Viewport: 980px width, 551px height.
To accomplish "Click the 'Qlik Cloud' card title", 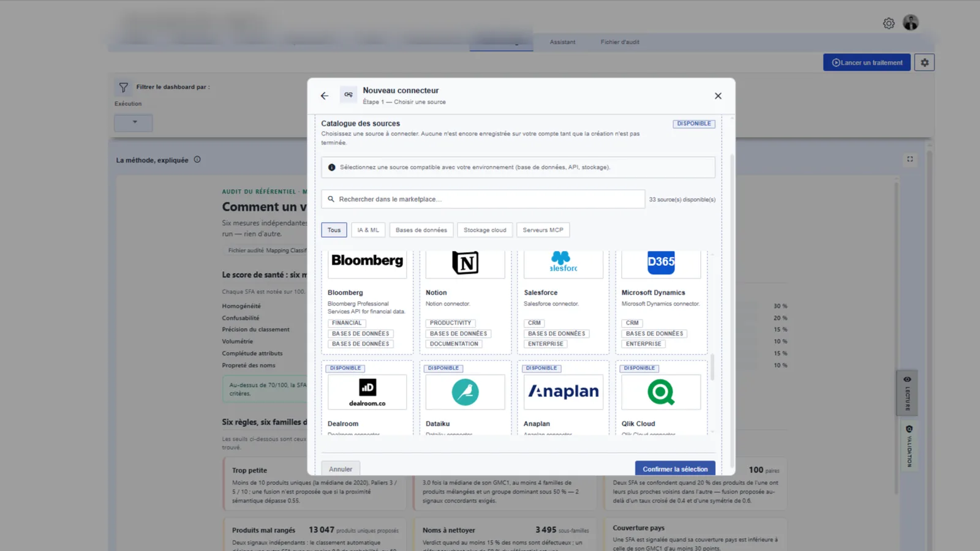I will pos(638,424).
